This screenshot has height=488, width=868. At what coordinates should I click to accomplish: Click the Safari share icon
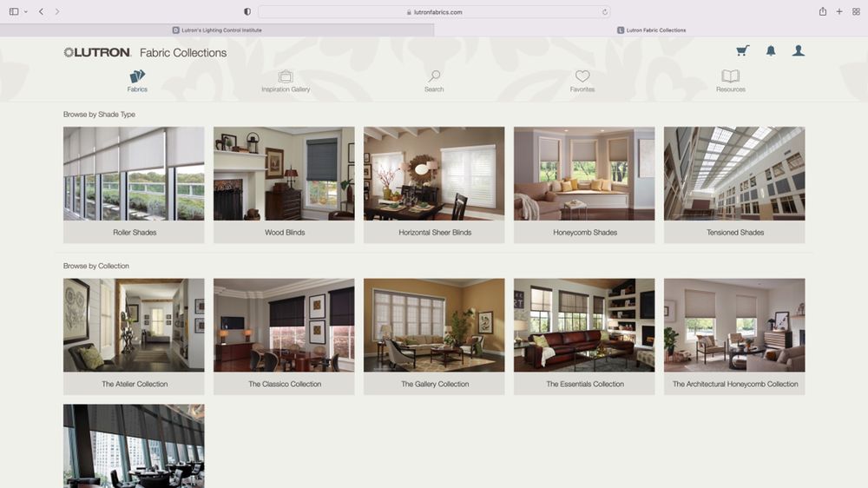[x=823, y=11]
